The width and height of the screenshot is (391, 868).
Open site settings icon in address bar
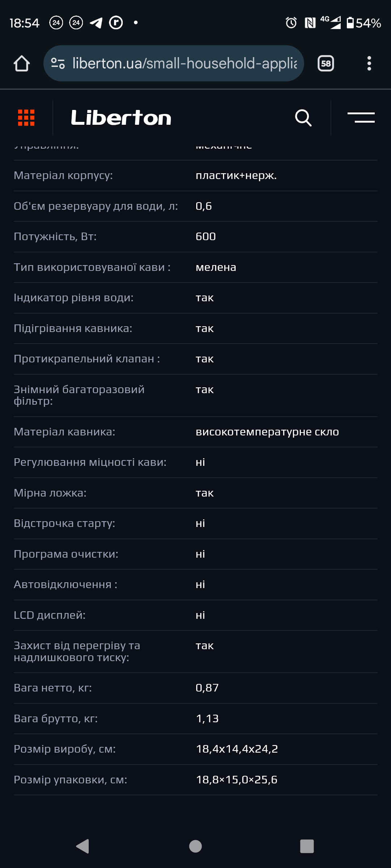click(x=58, y=64)
